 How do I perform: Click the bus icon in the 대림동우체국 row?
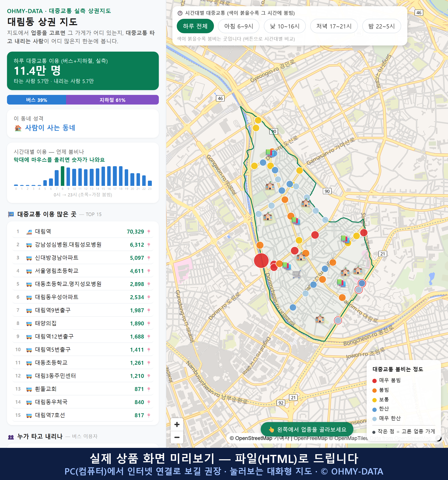29,402
